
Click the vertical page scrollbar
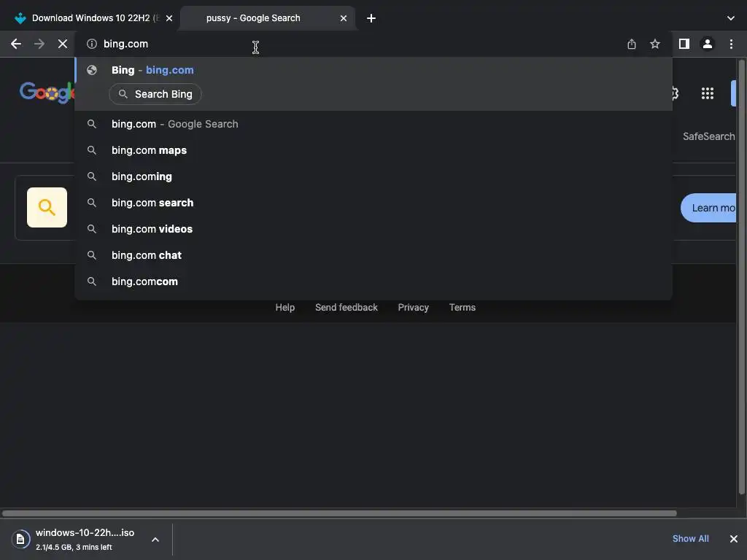click(x=741, y=277)
